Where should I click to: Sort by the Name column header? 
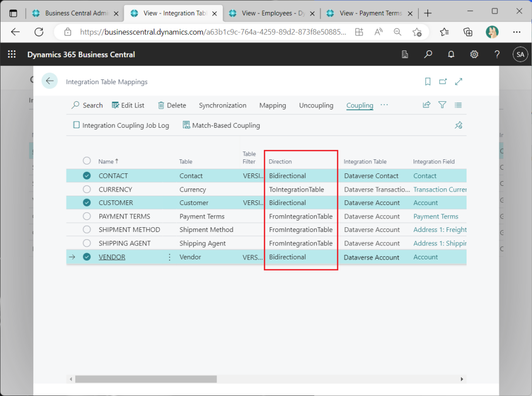click(x=108, y=161)
